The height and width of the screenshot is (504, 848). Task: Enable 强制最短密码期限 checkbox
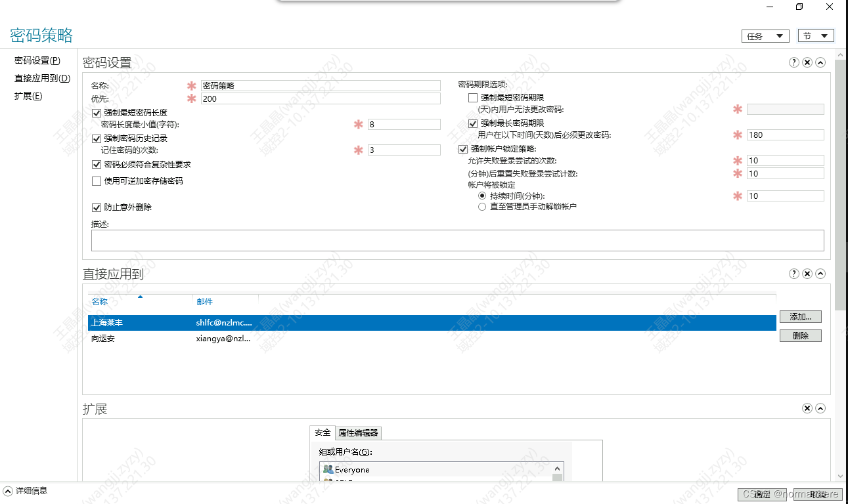pyautogui.click(x=473, y=98)
